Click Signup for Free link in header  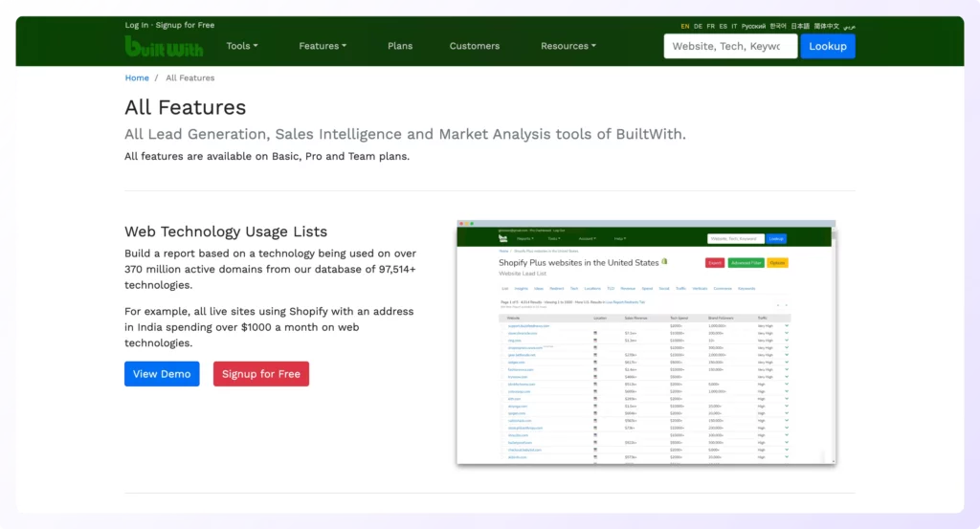coord(185,25)
